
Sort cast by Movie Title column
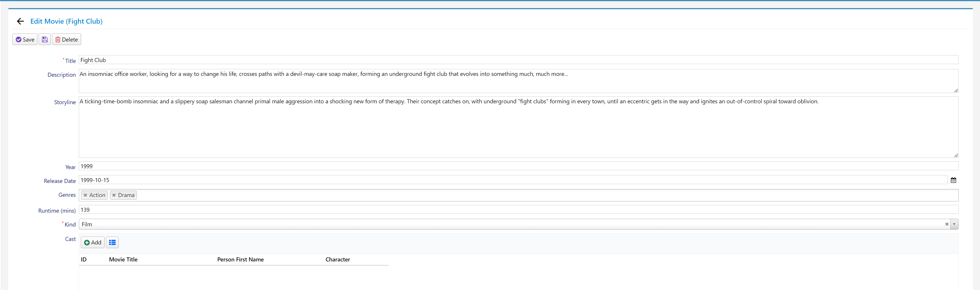pyautogui.click(x=123, y=260)
